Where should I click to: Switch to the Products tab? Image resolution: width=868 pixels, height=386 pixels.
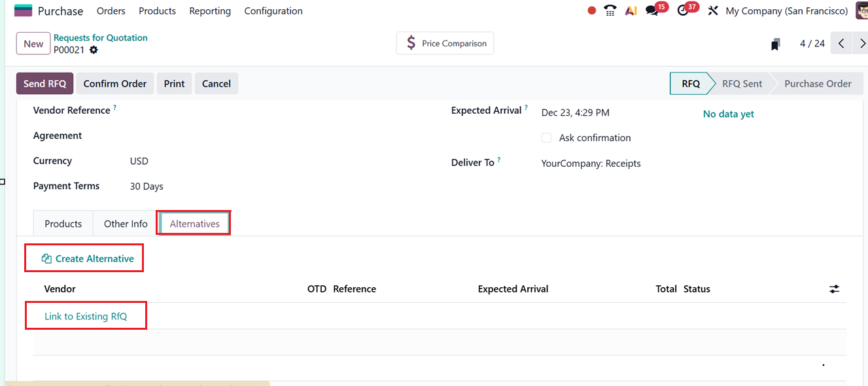(x=63, y=224)
